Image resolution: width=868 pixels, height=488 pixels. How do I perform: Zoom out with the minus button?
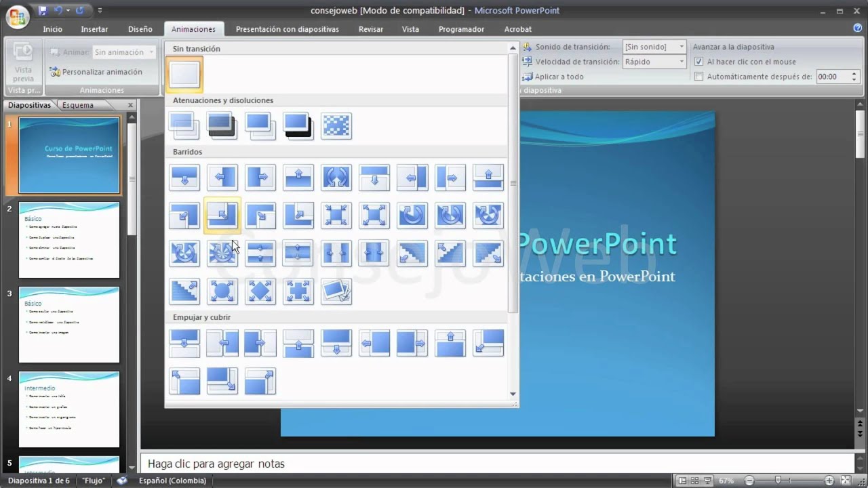point(749,481)
